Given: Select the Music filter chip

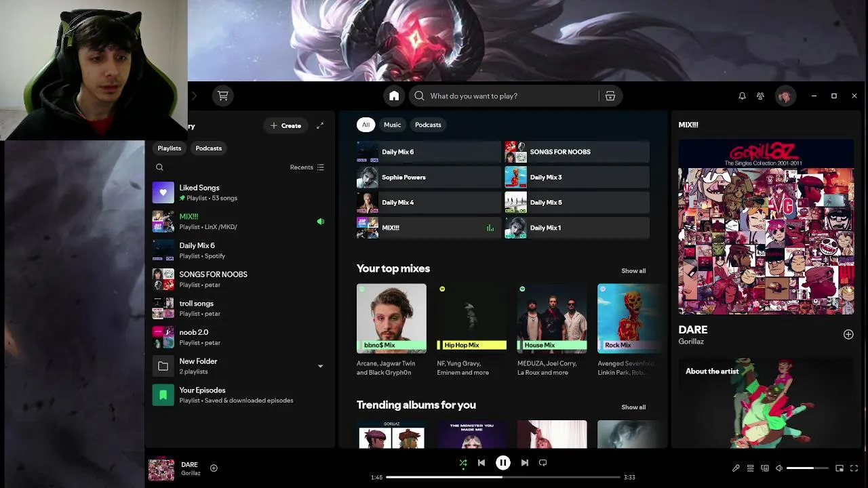Looking at the screenshot, I should 393,125.
